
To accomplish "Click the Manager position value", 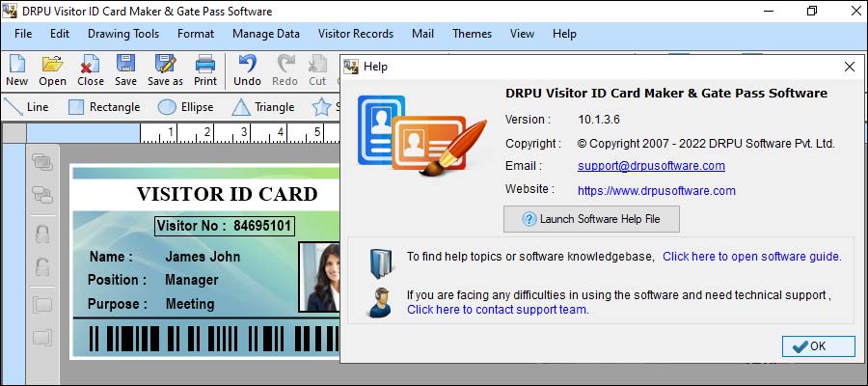I will pyautogui.click(x=192, y=280).
